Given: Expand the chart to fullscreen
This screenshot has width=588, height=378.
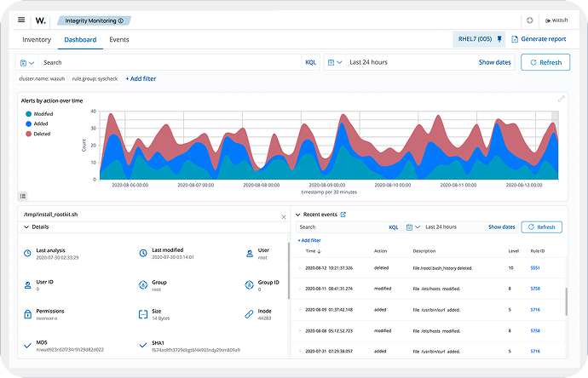Looking at the screenshot, I should [561, 100].
